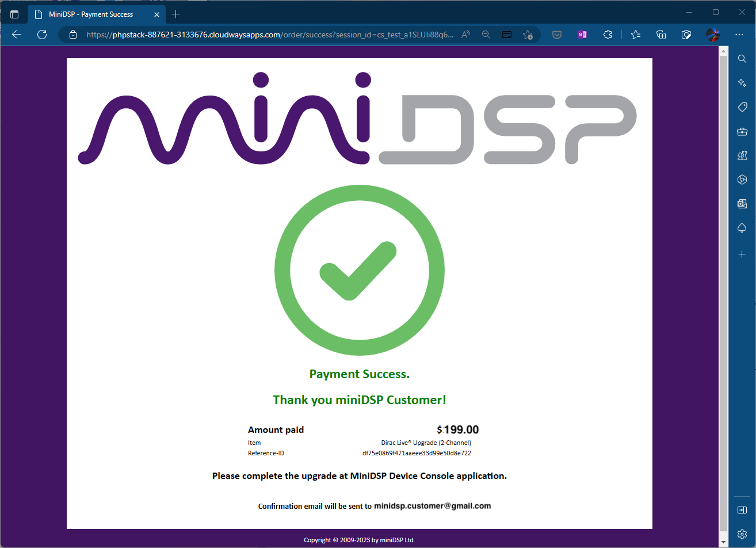
Task: View site information lock icon
Action: click(x=72, y=35)
